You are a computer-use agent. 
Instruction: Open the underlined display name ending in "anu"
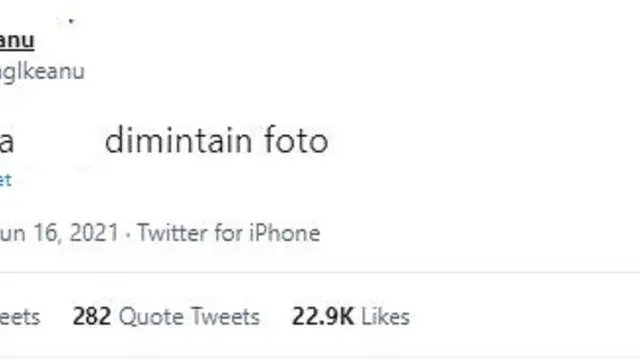17,41
